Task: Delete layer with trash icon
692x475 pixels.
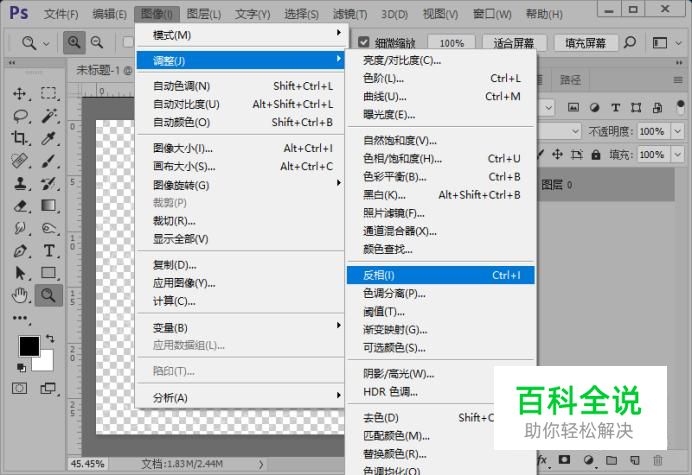Action: [x=658, y=460]
